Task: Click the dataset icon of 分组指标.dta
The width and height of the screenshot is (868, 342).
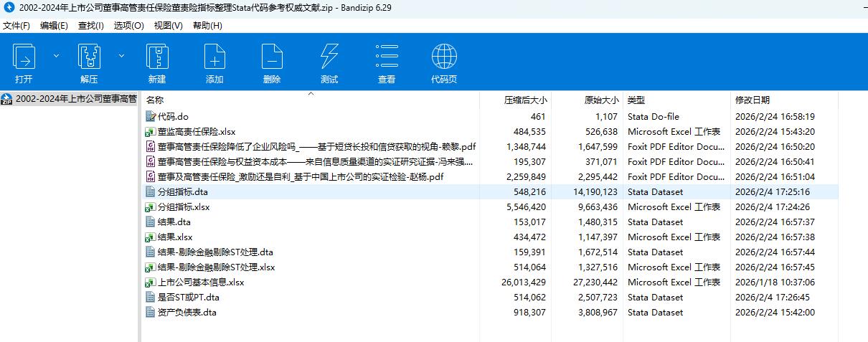Action: click(x=151, y=191)
